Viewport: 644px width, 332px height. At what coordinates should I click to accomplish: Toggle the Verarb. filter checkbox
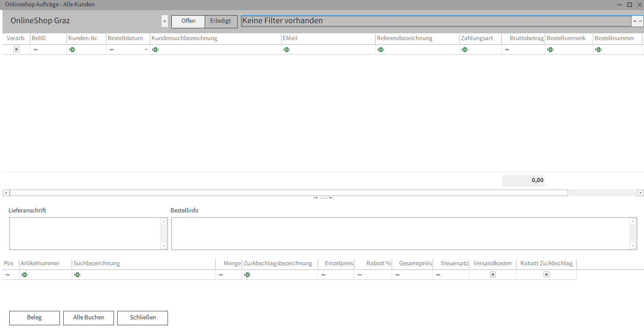click(x=16, y=49)
